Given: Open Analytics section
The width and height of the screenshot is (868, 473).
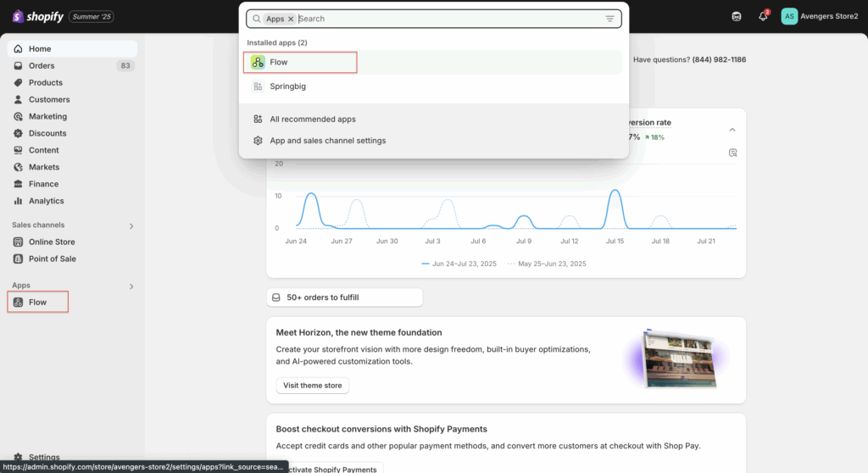Looking at the screenshot, I should pos(72,201).
